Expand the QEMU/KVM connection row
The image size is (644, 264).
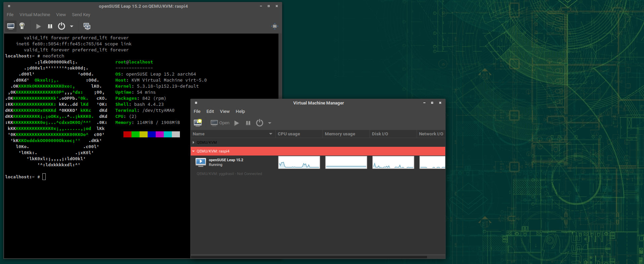(193, 142)
